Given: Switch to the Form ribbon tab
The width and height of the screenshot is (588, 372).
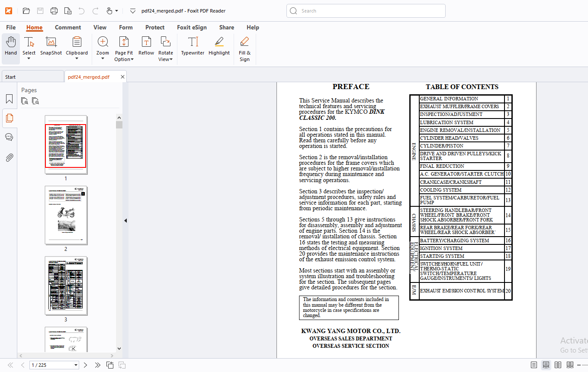Looking at the screenshot, I should [126, 27].
